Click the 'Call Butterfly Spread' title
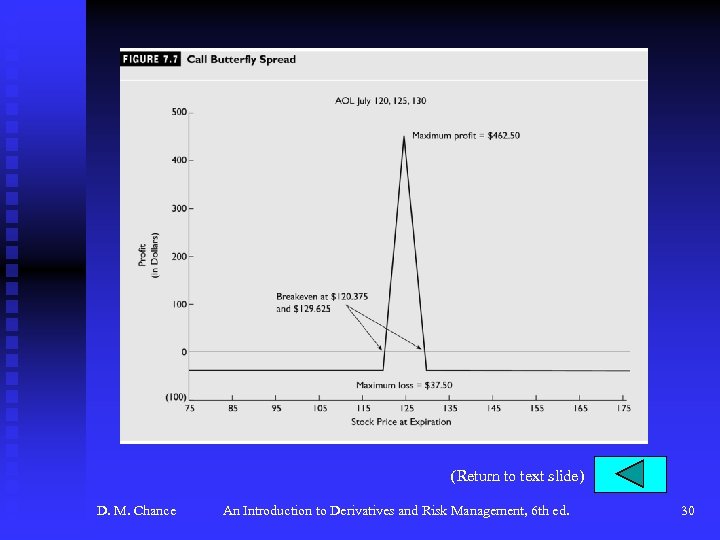 click(241, 59)
